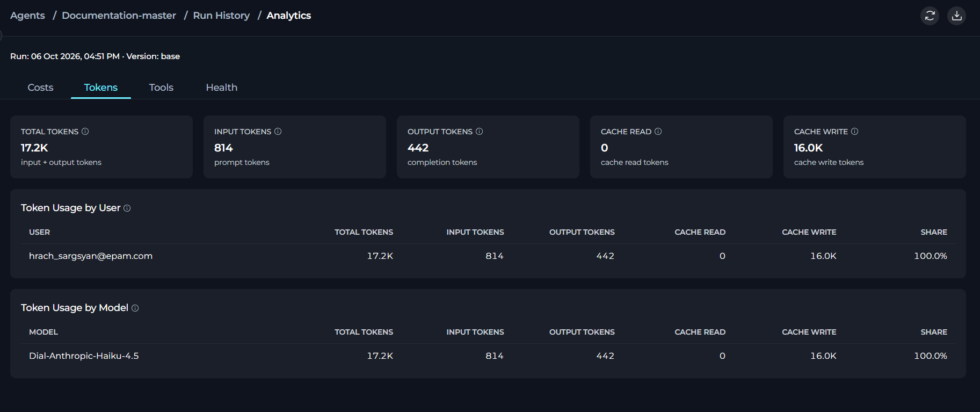
Task: Click TOTAL TOKENS header in user table
Action: click(x=364, y=232)
